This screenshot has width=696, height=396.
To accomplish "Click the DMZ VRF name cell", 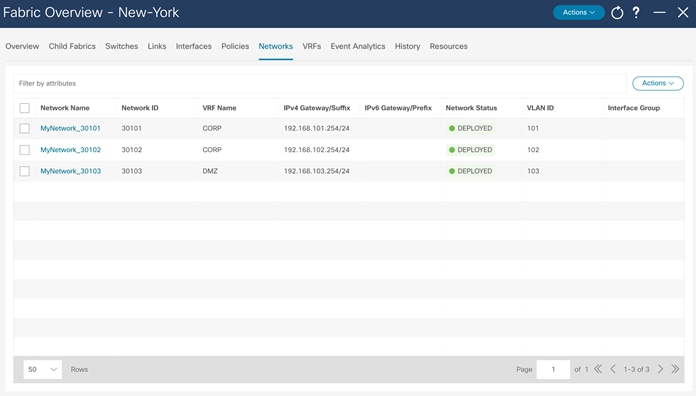I will 210,171.
